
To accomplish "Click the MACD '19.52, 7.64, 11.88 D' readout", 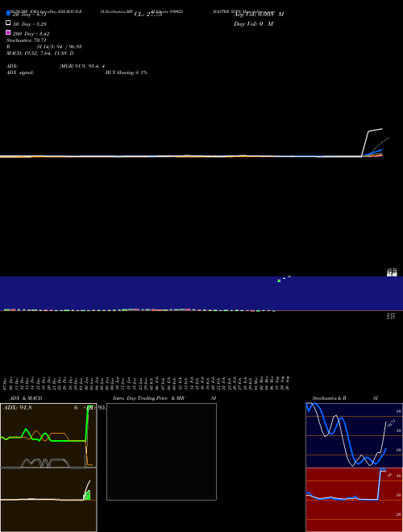I will tap(48, 53).
